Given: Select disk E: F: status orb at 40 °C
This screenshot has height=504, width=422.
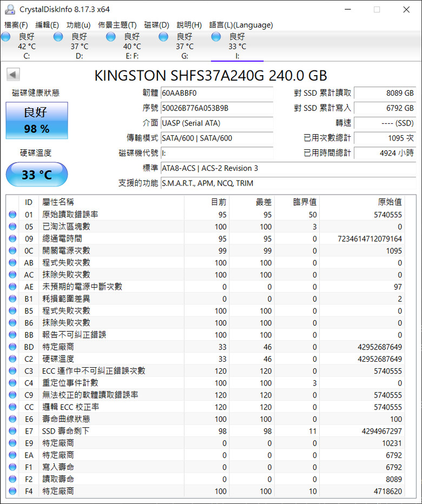Looking at the screenshot, I should click(111, 37).
